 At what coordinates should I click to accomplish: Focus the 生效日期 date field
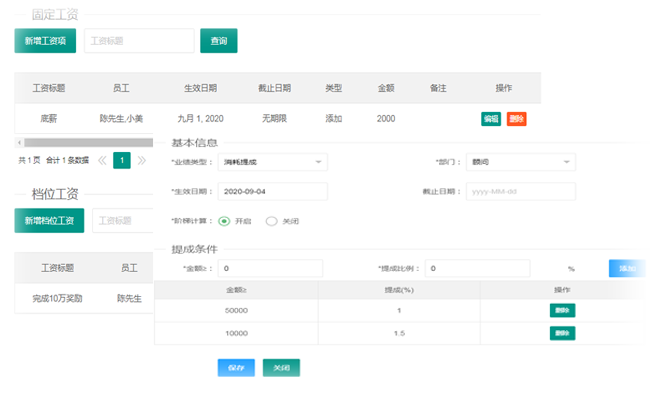[272, 192]
